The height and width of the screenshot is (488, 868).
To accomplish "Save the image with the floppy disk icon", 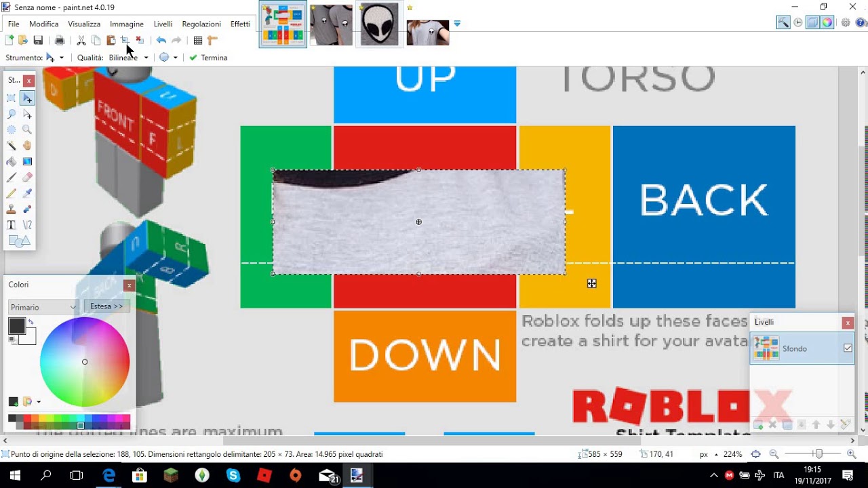I will 38,41.
